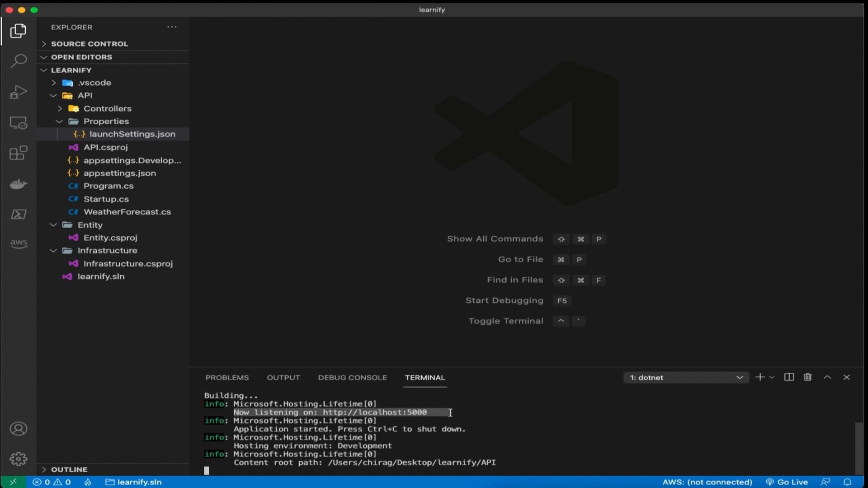Open WeatherForecast.cs file
The image size is (868, 488).
point(113,211)
